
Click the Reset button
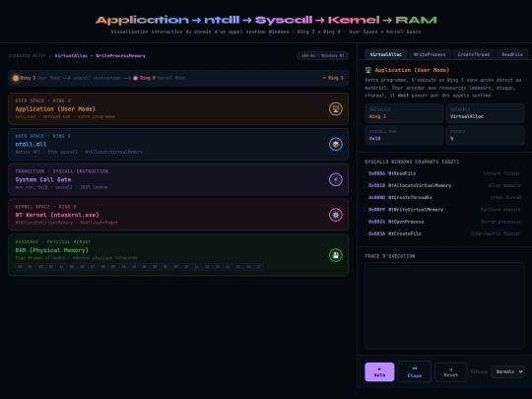pyautogui.click(x=450, y=371)
